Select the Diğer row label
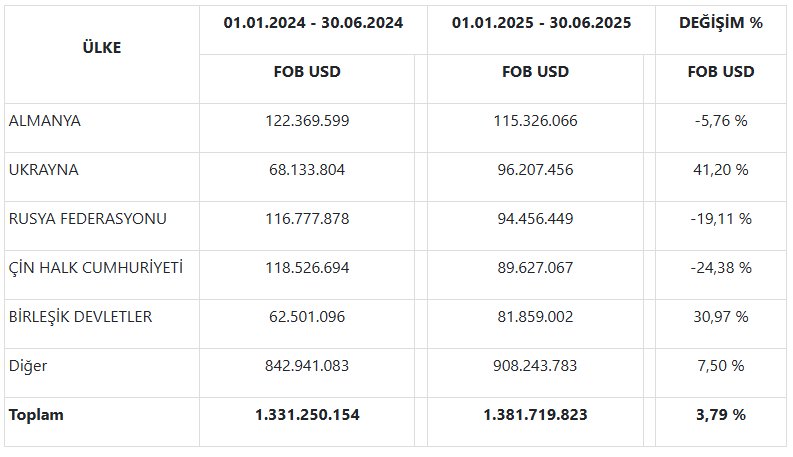 [28, 366]
